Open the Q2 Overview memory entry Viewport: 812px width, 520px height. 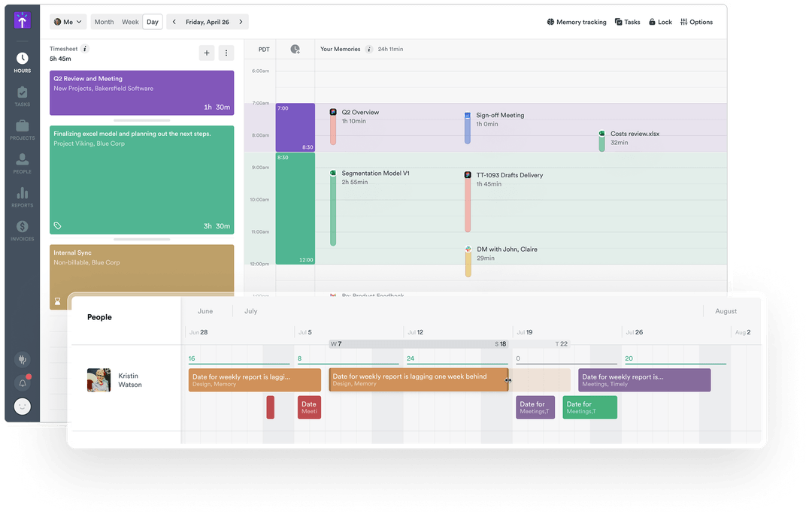coord(359,113)
